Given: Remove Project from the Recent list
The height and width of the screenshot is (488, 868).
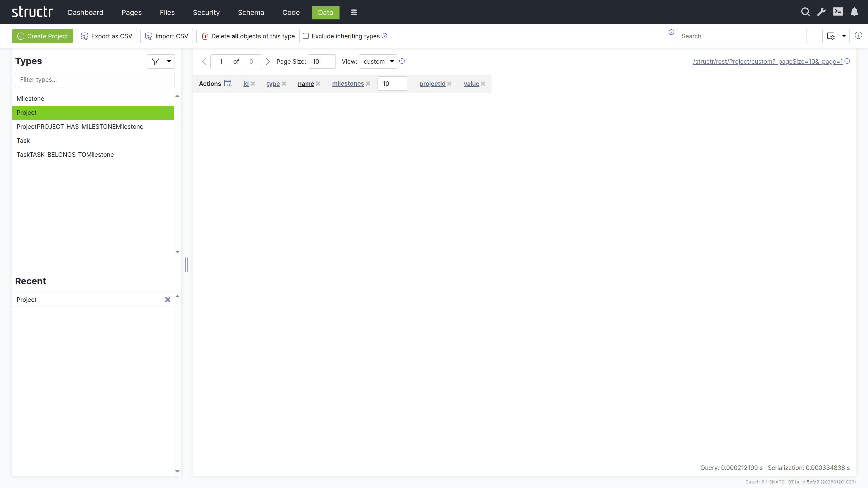Looking at the screenshot, I should [167, 299].
